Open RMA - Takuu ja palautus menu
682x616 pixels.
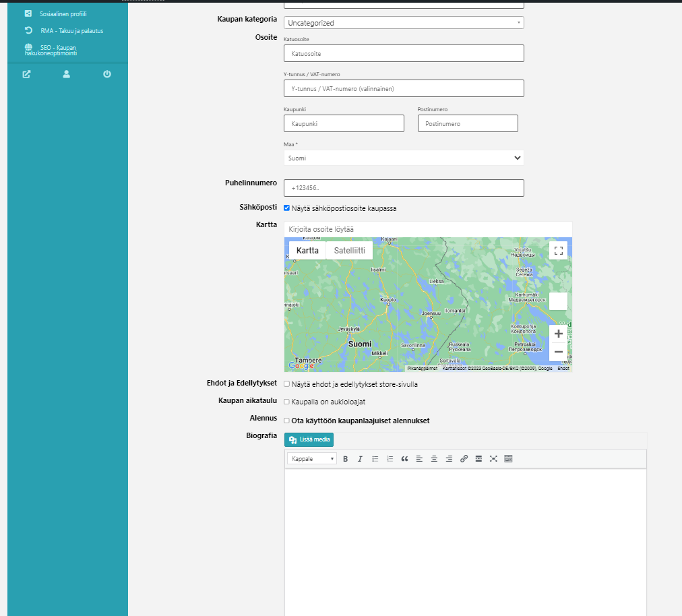click(71, 30)
